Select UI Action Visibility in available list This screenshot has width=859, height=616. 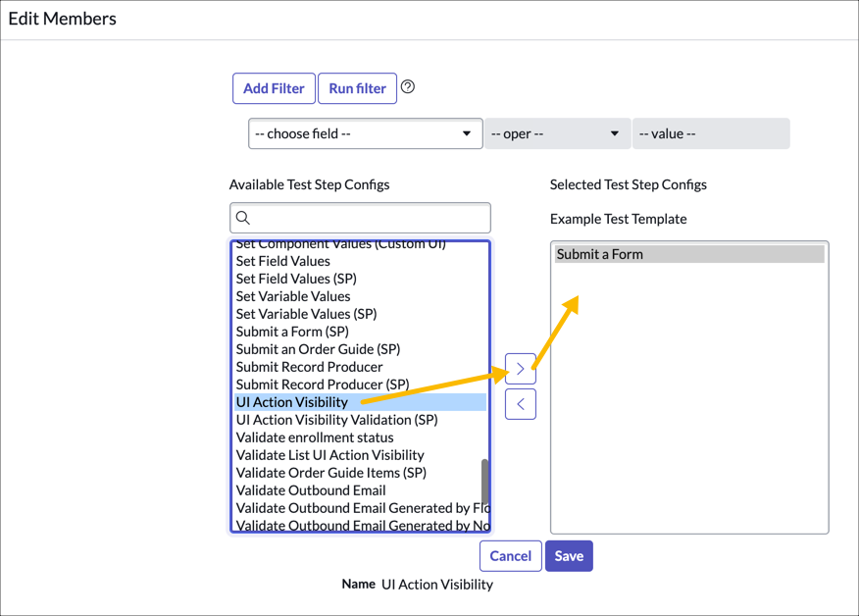[292, 402]
